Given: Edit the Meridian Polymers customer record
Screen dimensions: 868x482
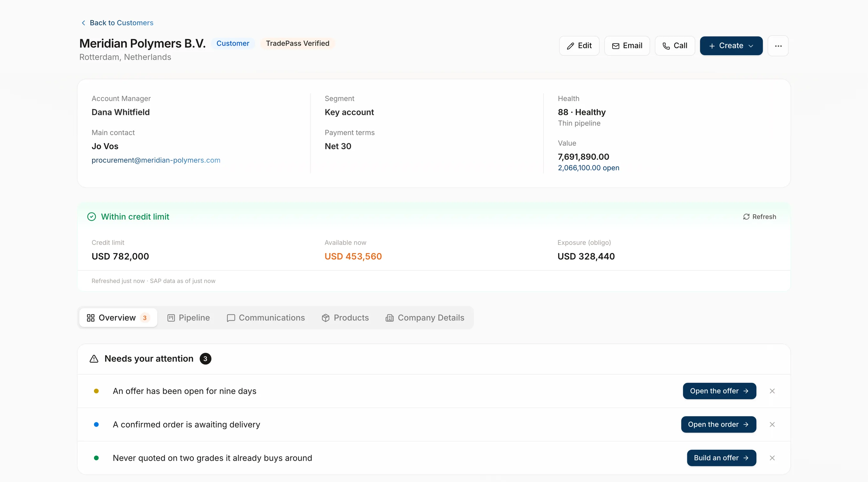Looking at the screenshot, I should pyautogui.click(x=579, y=46).
